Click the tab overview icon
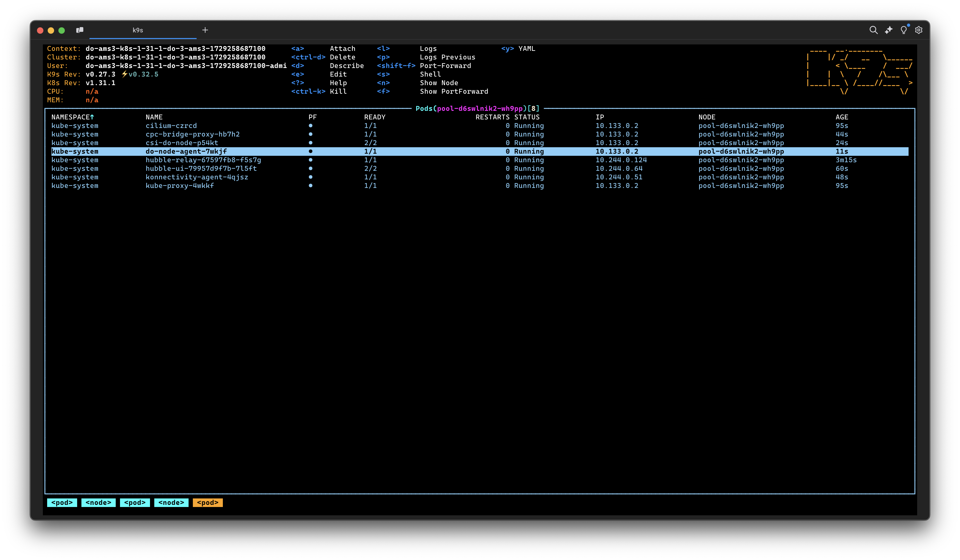Image resolution: width=960 pixels, height=560 pixels. click(80, 30)
